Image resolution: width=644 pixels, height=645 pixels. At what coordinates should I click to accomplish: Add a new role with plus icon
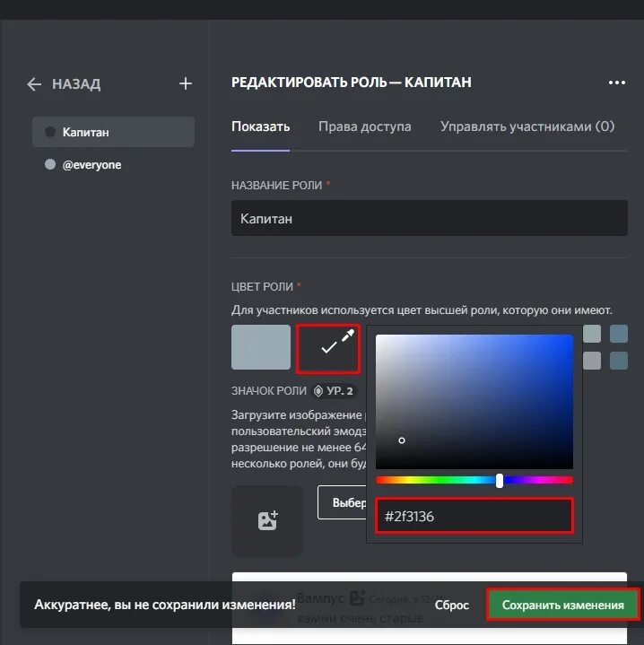coord(186,83)
